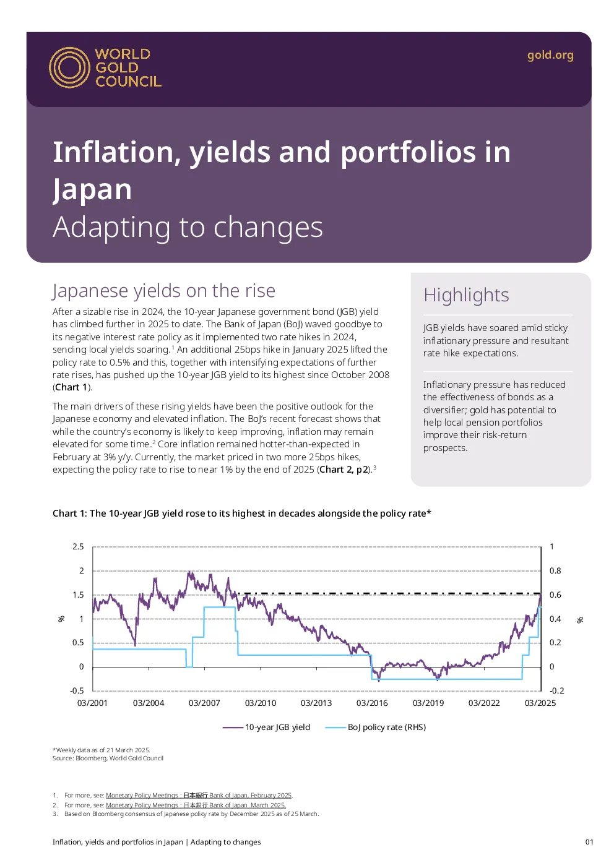Click the Adapting to changes subtitle
614x868 pixels.
[x=188, y=227]
